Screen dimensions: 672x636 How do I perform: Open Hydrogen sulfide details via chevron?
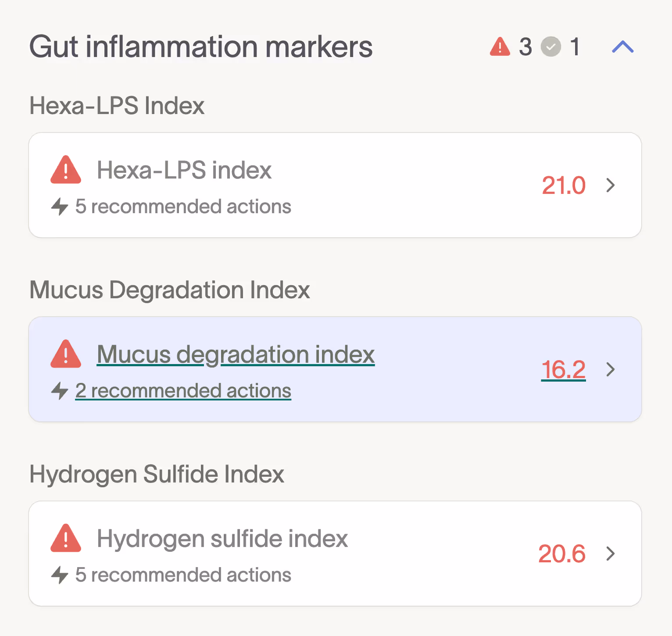[x=611, y=554]
